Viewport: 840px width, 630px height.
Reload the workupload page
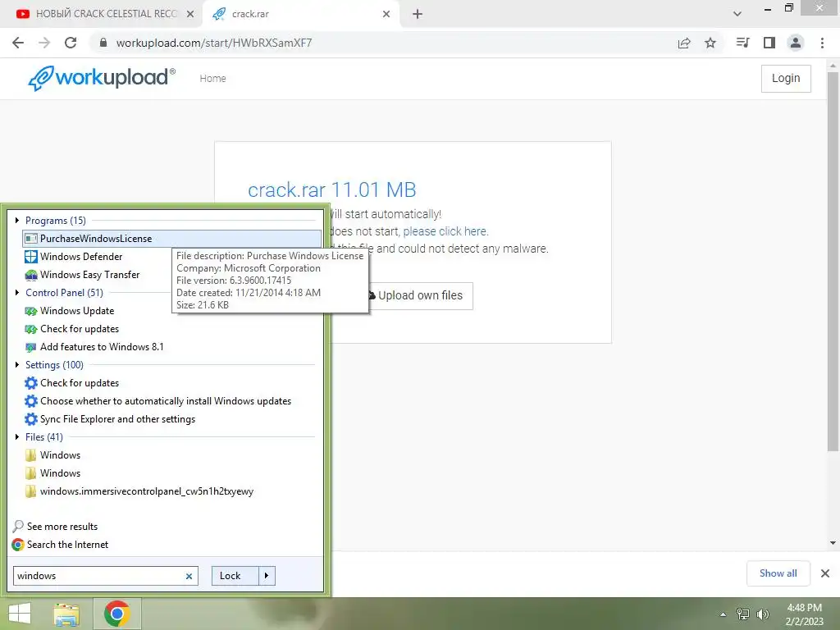click(x=71, y=43)
